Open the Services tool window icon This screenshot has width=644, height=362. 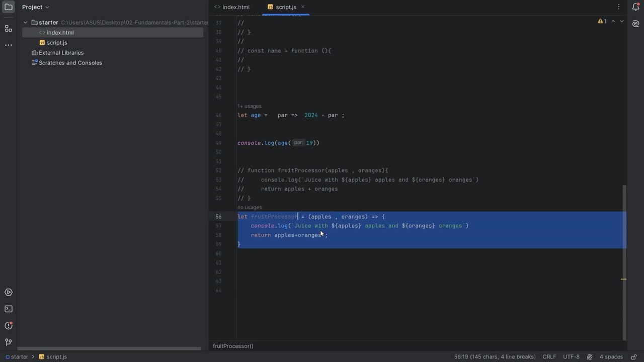(9, 292)
